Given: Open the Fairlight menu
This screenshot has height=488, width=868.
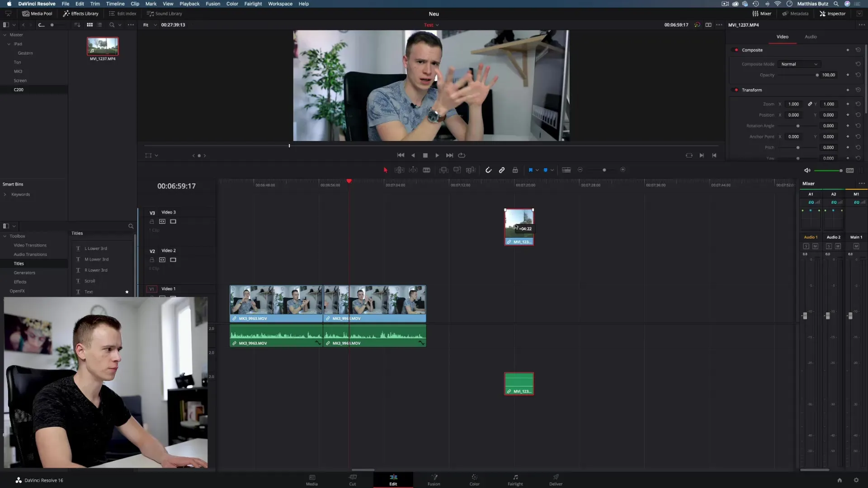Looking at the screenshot, I should click(253, 4).
